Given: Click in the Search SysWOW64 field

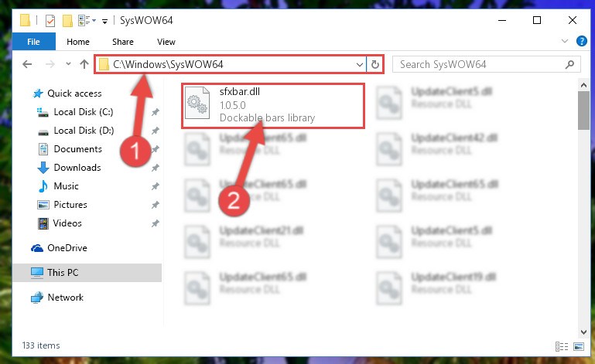Looking at the screenshot, I should (x=480, y=64).
